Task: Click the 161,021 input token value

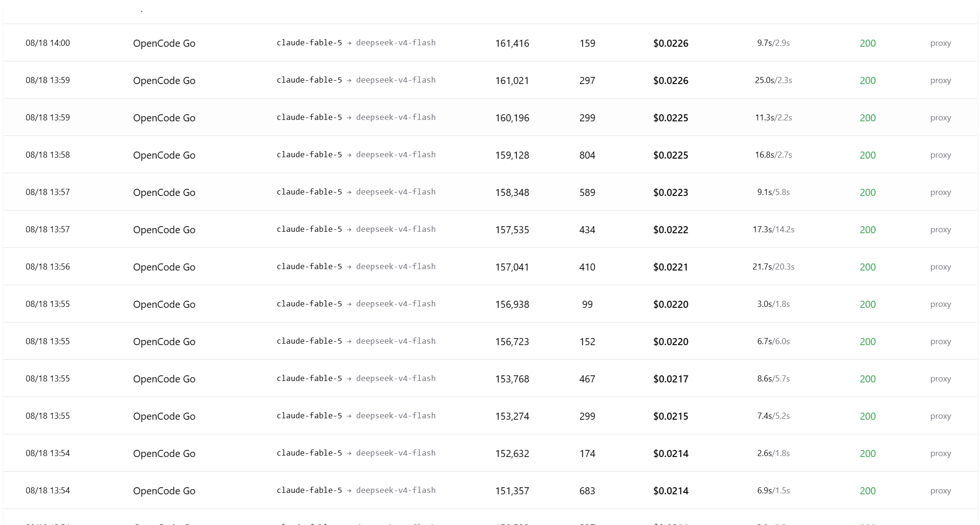Action: 512,81
